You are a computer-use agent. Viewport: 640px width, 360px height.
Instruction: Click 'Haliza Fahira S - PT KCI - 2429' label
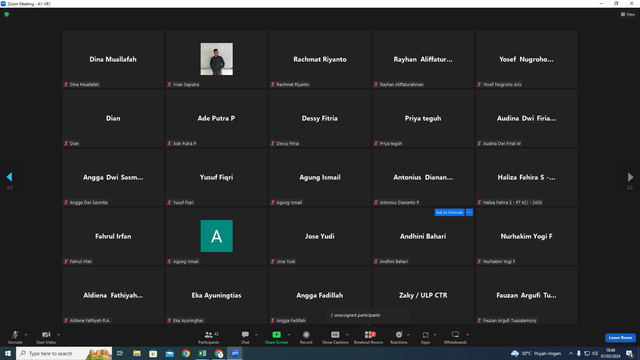[x=512, y=202]
